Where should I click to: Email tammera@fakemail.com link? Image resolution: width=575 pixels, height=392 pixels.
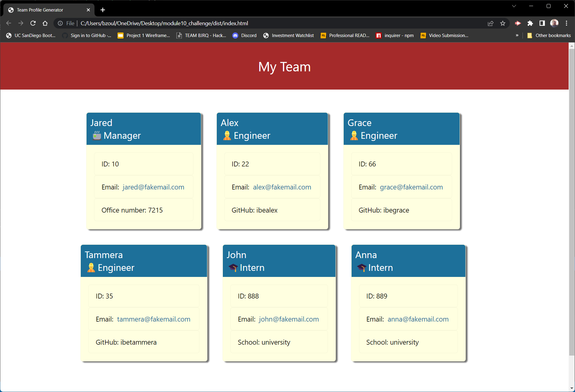[x=154, y=319]
